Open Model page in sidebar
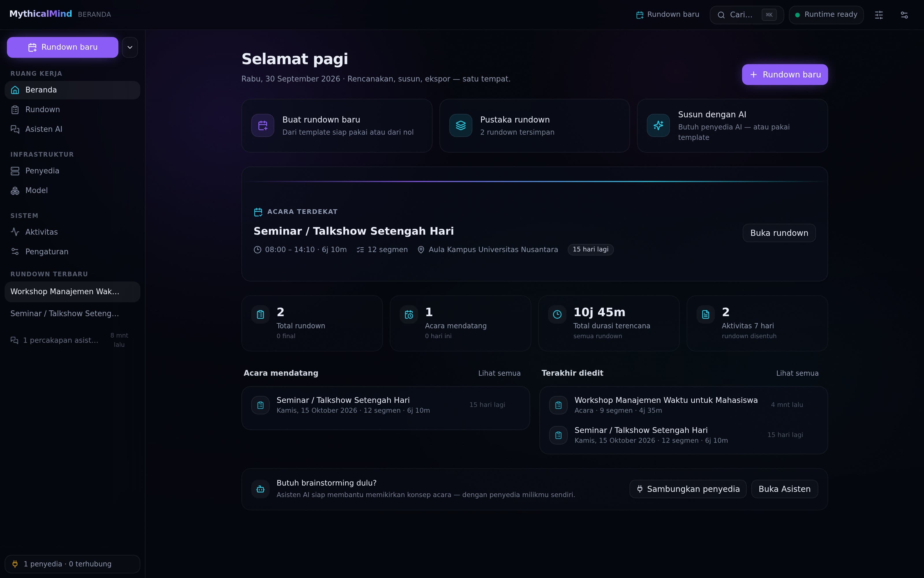The image size is (924, 578). tap(72, 190)
